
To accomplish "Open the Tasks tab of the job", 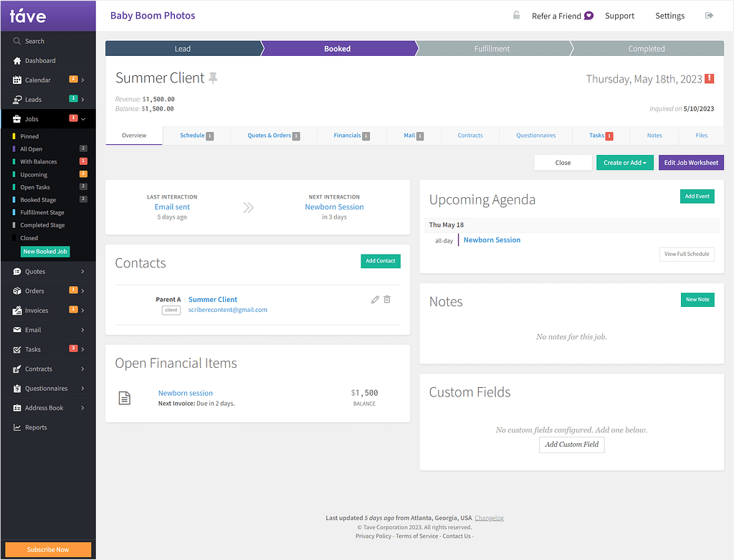I will pos(601,136).
